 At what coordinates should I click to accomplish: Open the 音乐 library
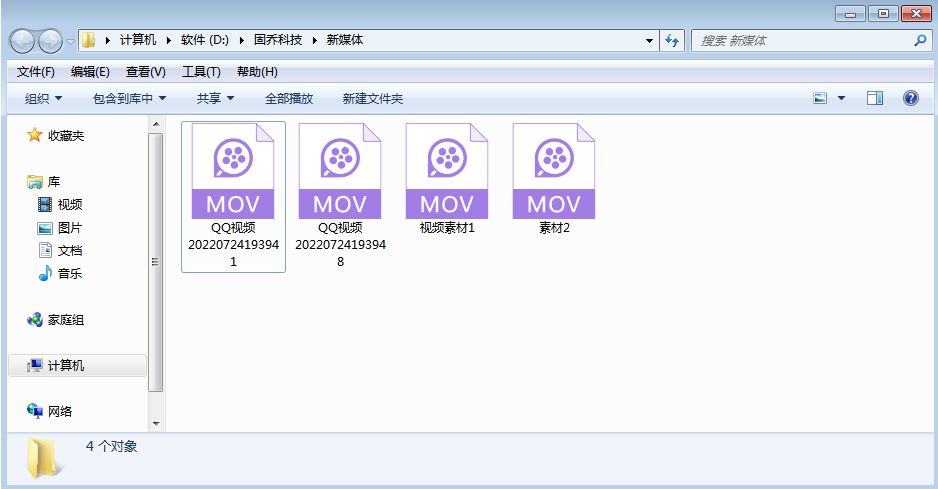(60, 274)
